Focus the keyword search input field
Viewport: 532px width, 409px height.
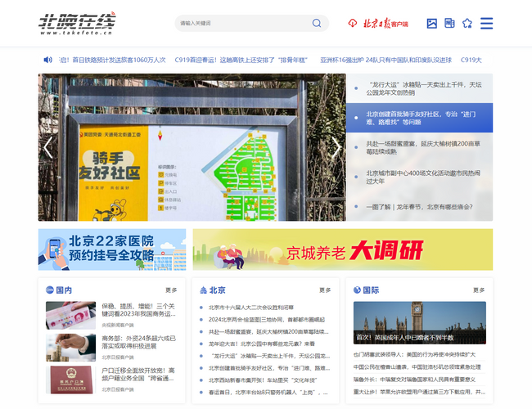pyautogui.click(x=244, y=23)
